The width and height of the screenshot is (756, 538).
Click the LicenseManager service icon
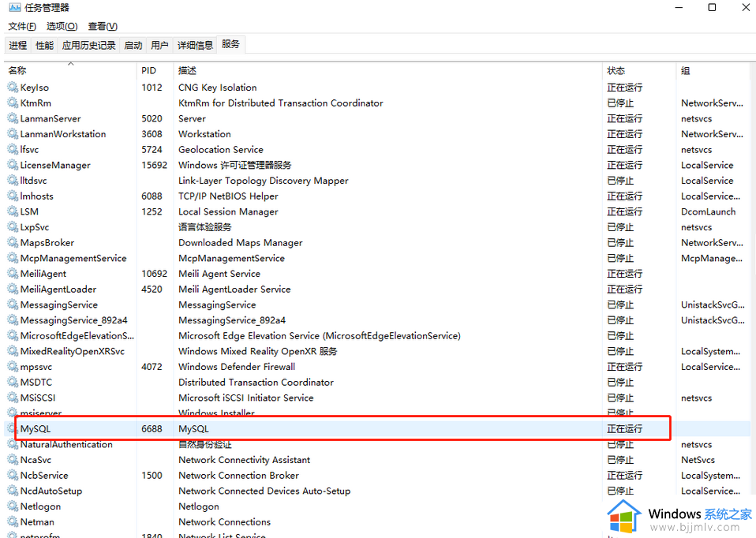pos(13,165)
